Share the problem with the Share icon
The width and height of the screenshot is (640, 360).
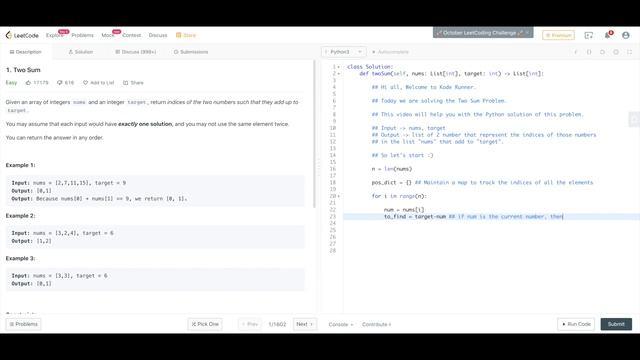pyautogui.click(x=126, y=83)
